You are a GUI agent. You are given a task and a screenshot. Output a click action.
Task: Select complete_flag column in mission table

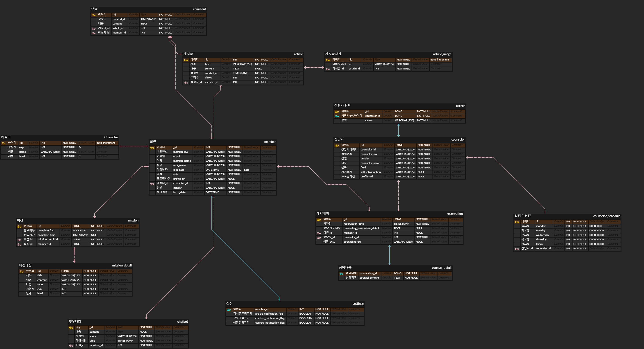[46, 230]
